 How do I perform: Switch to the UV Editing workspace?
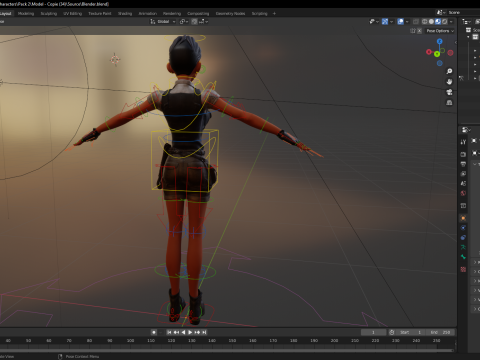click(x=73, y=14)
